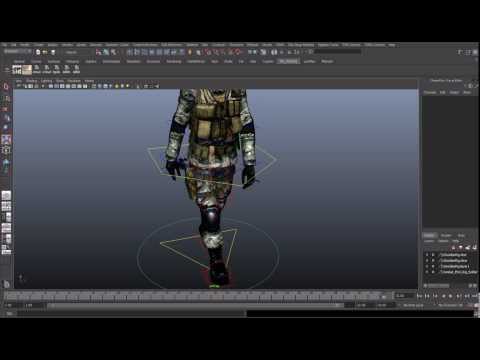Activate the Paint Selection tool
The image size is (480, 360).
click(6, 108)
